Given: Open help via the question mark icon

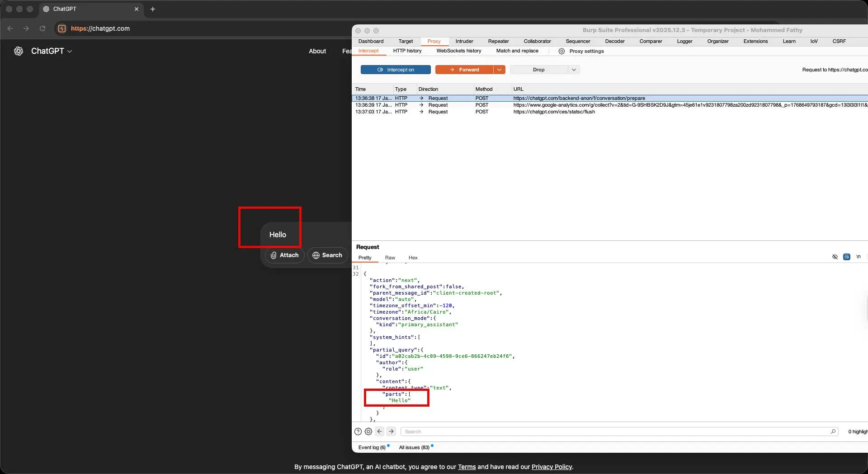Looking at the screenshot, I should (358, 432).
